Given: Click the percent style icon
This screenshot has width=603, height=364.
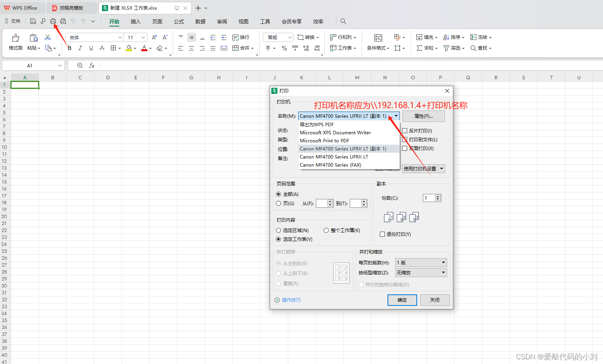Looking at the screenshot, I should click(x=284, y=48).
